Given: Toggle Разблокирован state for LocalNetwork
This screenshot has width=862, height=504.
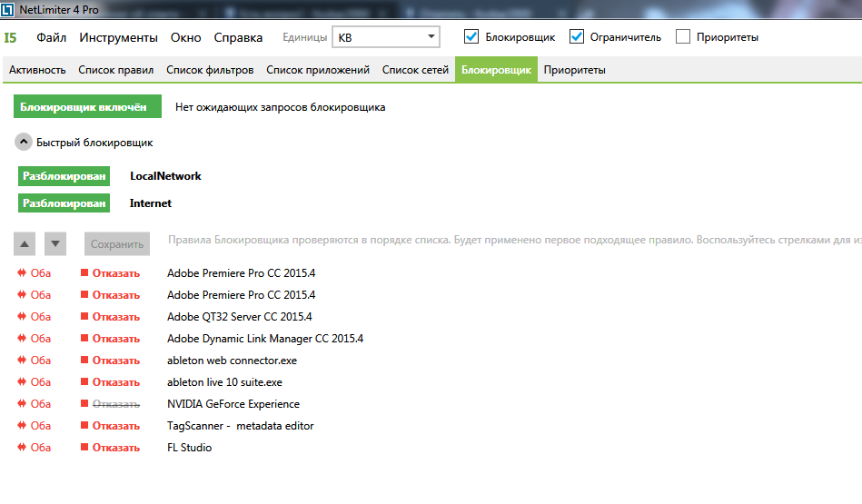Looking at the screenshot, I should coord(64,176).
